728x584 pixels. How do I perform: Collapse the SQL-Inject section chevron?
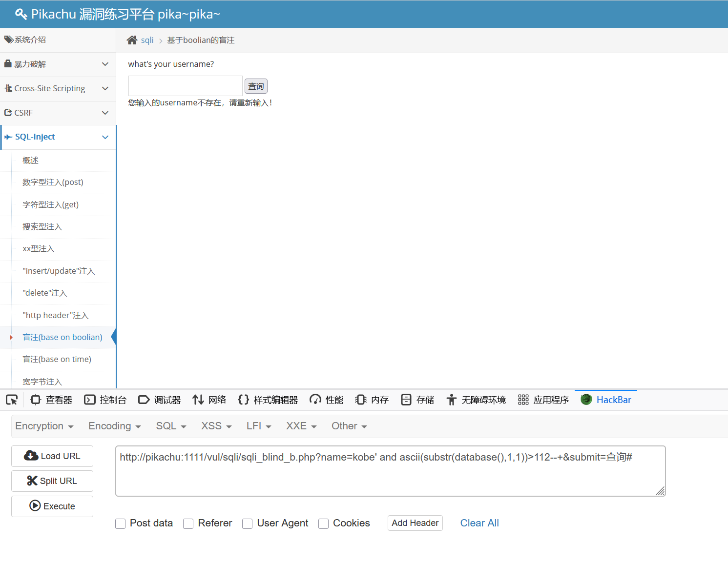click(105, 137)
